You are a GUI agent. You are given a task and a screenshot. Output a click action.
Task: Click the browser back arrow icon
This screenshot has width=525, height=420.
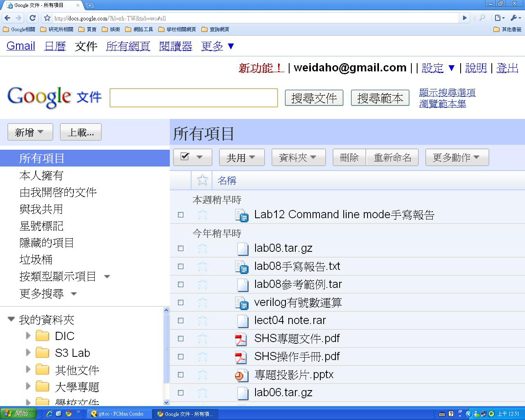7,18
